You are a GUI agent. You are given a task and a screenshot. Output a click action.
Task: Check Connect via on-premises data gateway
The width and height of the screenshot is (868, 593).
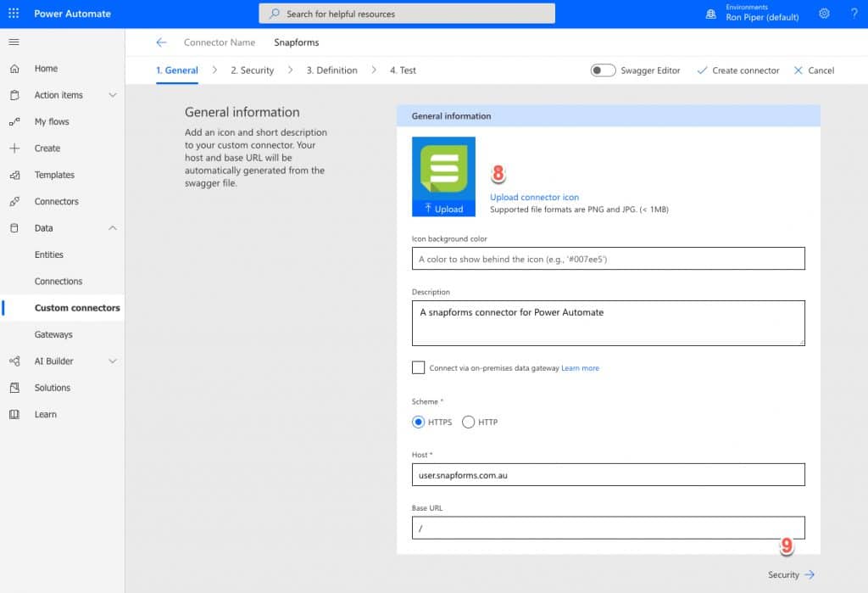point(419,367)
